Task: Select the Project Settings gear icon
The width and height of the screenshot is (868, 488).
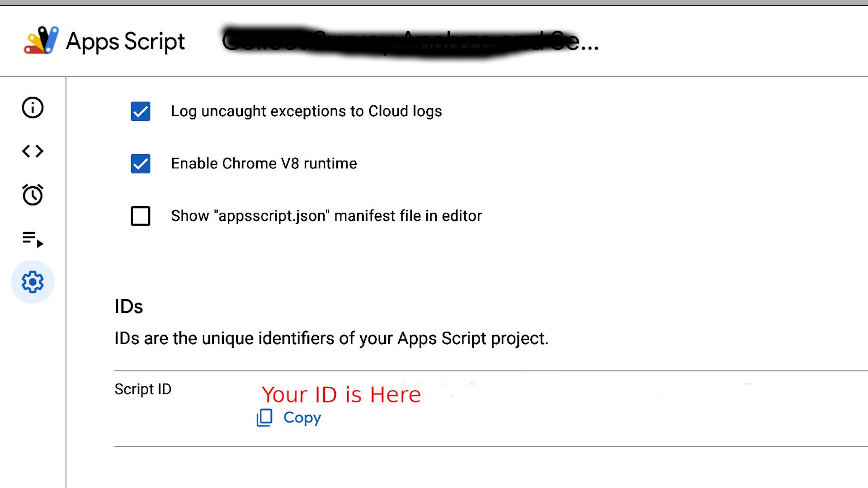Action: [x=32, y=282]
